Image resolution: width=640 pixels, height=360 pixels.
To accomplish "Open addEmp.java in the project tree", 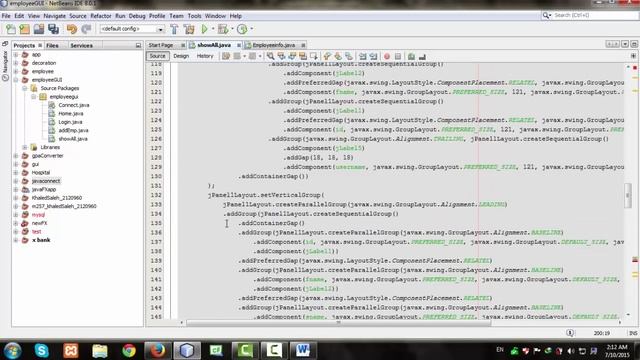I will [73, 131].
